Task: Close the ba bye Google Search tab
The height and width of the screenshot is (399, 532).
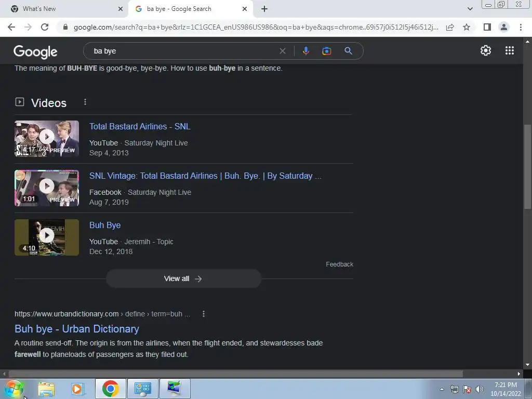Action: (x=245, y=9)
